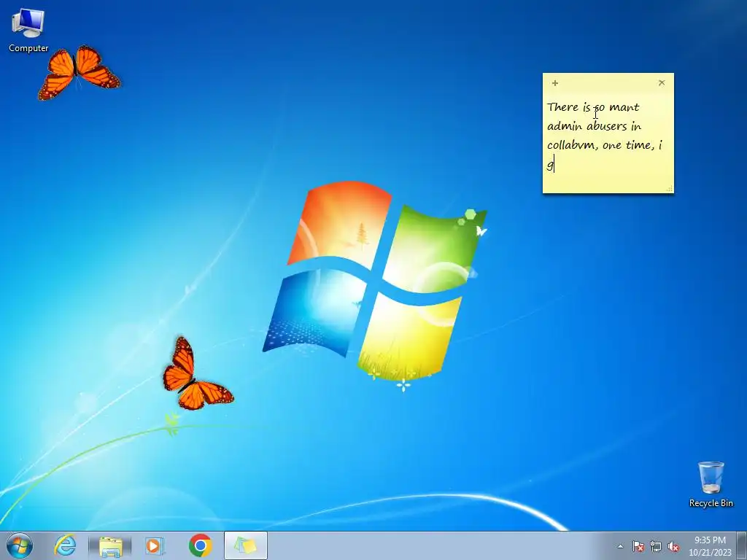This screenshot has height=560, width=747.
Task: Launch Windows Media Player from taskbar
Action: 155,545
